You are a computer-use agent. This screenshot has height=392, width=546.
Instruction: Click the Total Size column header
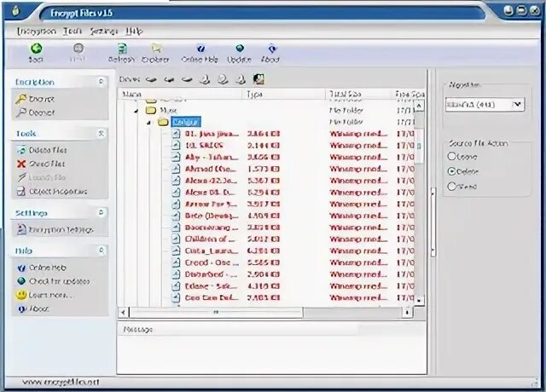pos(358,95)
